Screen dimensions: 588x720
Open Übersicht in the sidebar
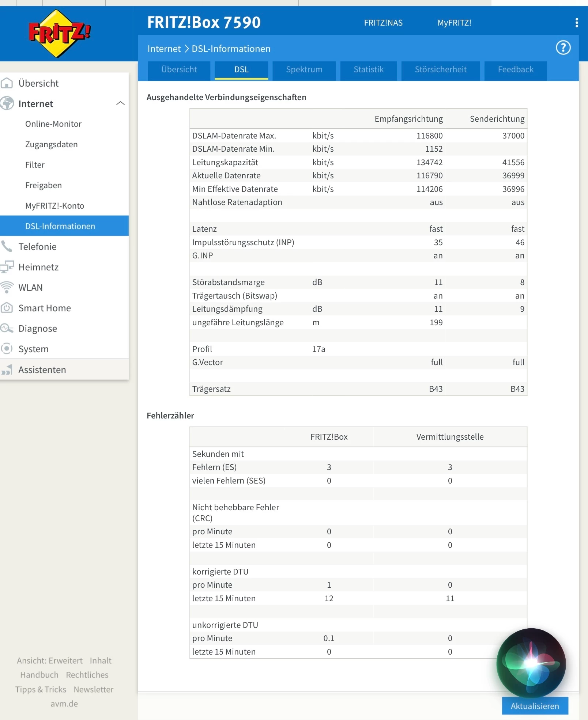click(x=38, y=83)
